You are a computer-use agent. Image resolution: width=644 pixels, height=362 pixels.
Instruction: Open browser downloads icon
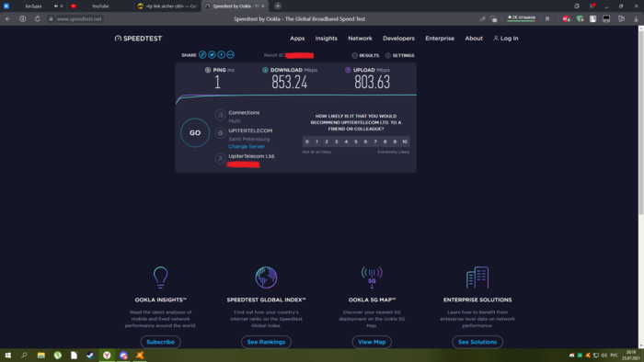[636, 19]
